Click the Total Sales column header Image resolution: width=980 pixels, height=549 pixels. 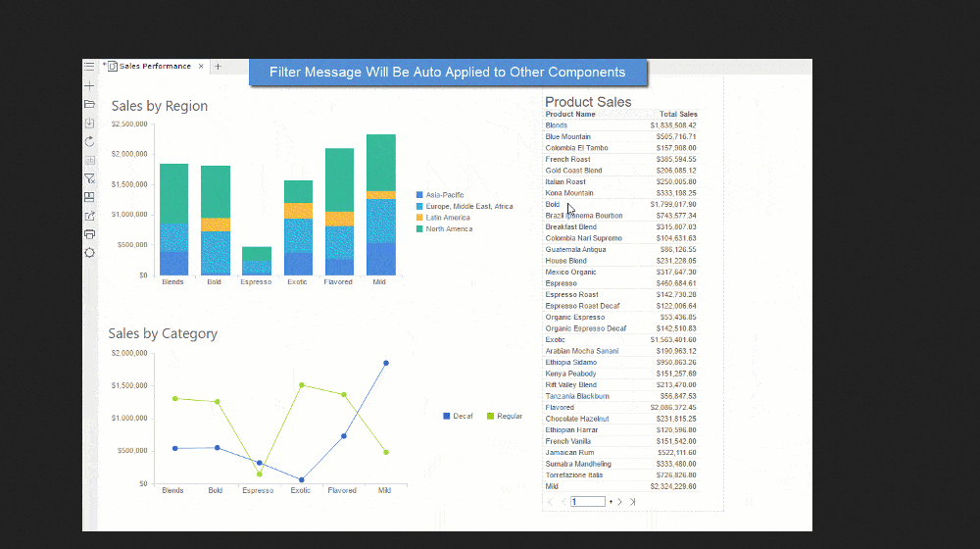678,115
